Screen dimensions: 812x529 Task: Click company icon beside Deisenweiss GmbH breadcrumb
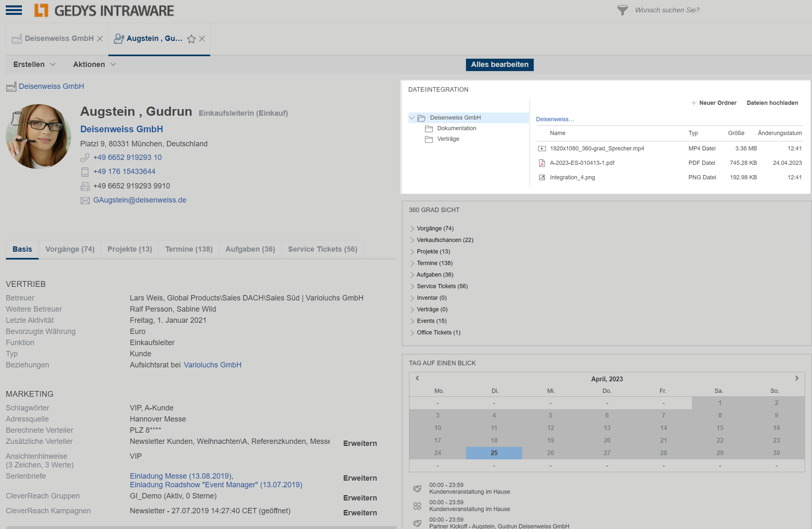pyautogui.click(x=11, y=87)
